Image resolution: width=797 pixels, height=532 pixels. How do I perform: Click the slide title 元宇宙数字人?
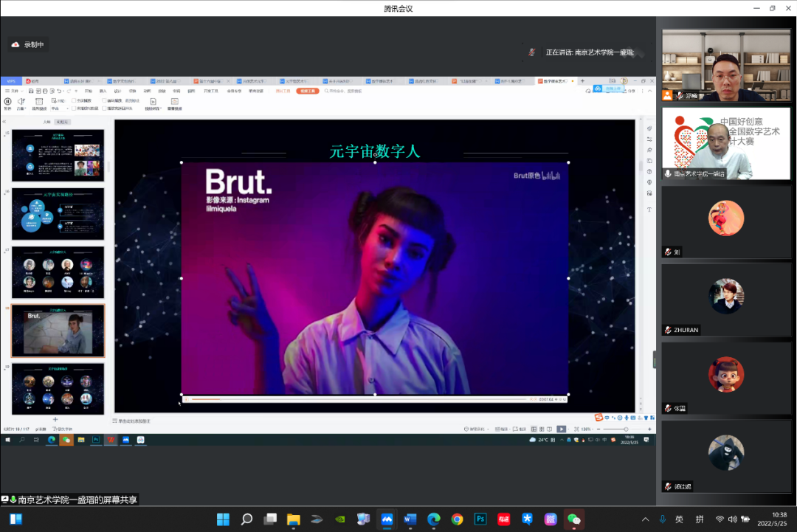click(375, 151)
